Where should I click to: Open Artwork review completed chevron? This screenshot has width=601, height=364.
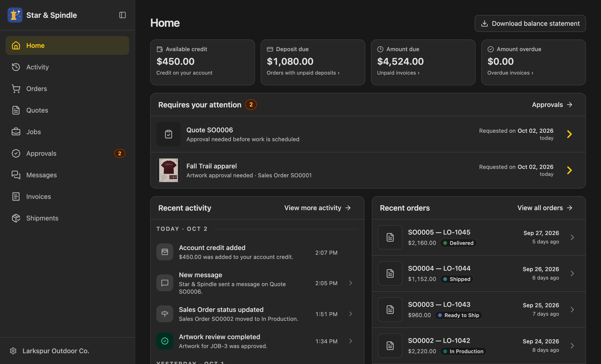(x=351, y=341)
